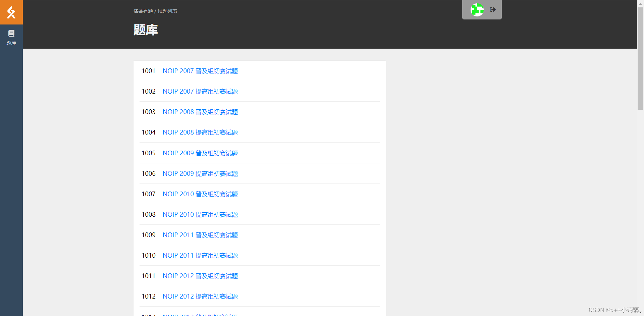Open NOIP 2010 提高组初赛试题

coord(200,215)
